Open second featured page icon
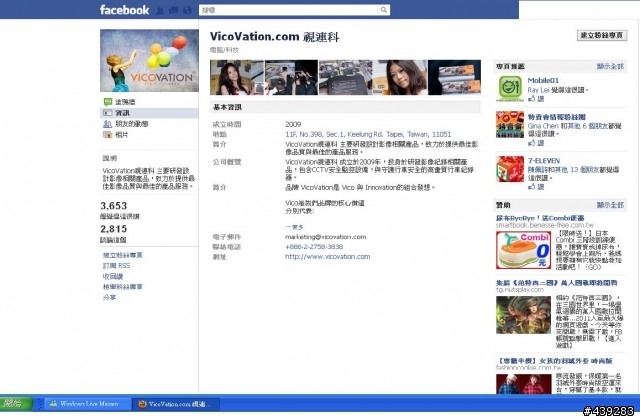Image resolution: width=640 pixels, height=419 pixels. click(x=510, y=125)
